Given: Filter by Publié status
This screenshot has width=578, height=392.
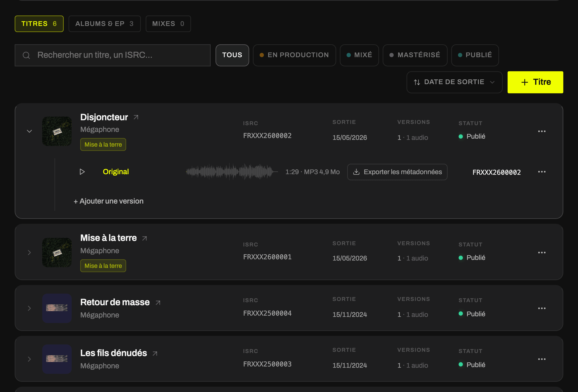Looking at the screenshot, I should point(475,55).
